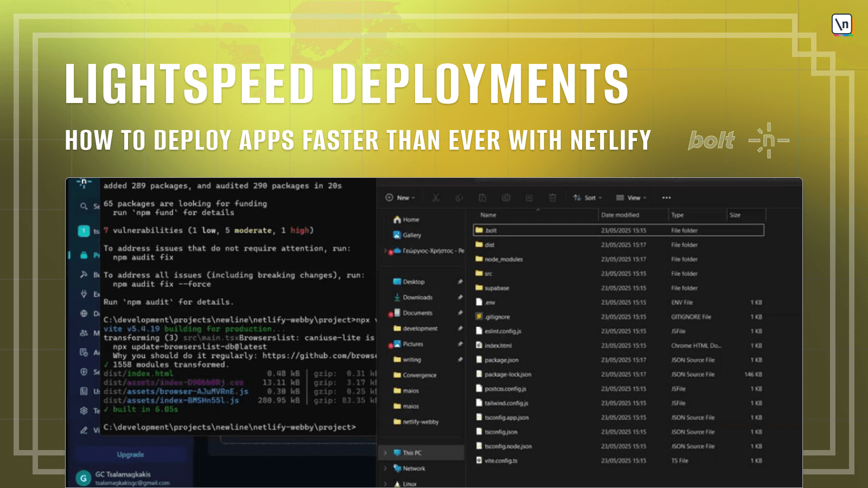868x488 pixels.
Task: Expand the Linux tree node
Action: [x=386, y=484]
